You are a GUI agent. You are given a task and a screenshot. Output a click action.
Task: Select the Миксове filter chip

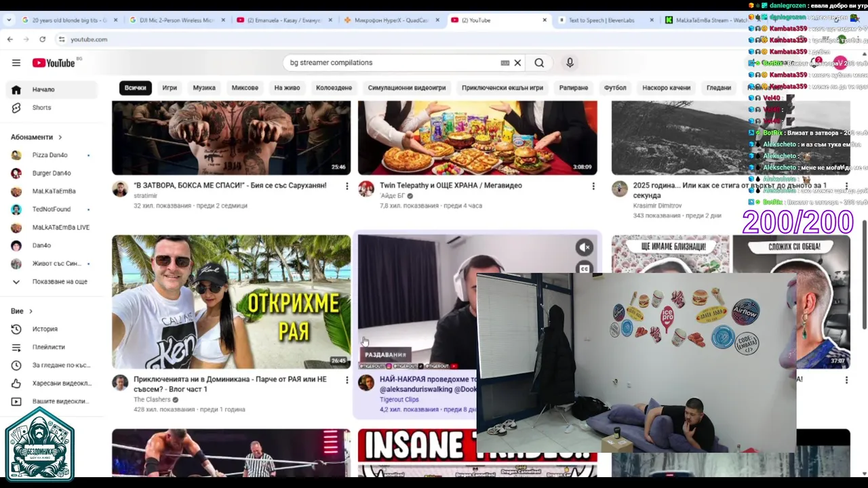tap(245, 87)
